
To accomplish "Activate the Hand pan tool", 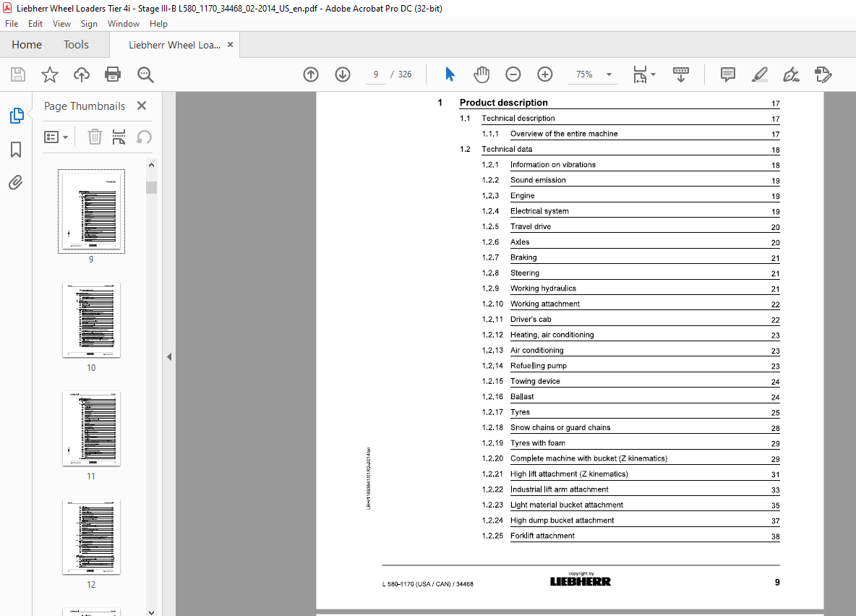I will coord(481,74).
